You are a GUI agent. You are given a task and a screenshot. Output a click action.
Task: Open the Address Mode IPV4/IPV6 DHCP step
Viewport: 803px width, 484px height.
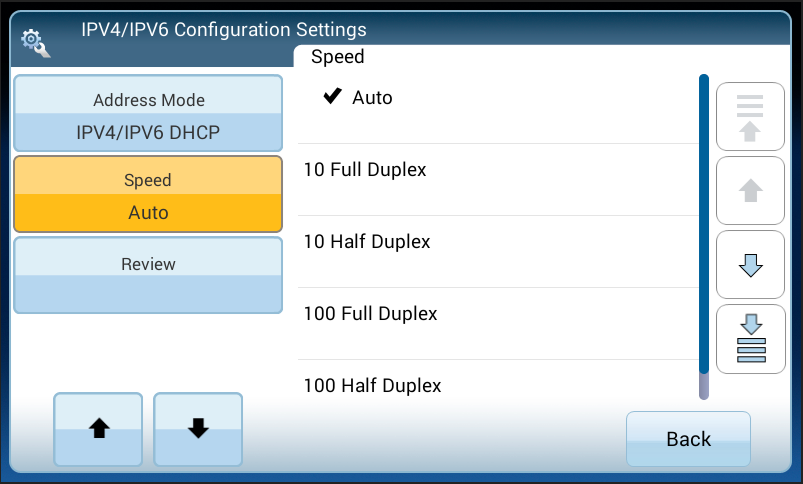[148, 114]
